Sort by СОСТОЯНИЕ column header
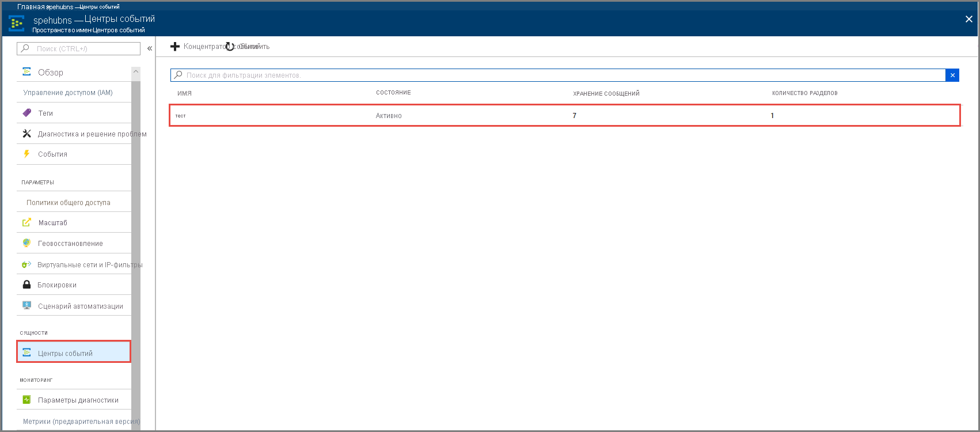Image resolution: width=980 pixels, height=432 pixels. click(393, 93)
